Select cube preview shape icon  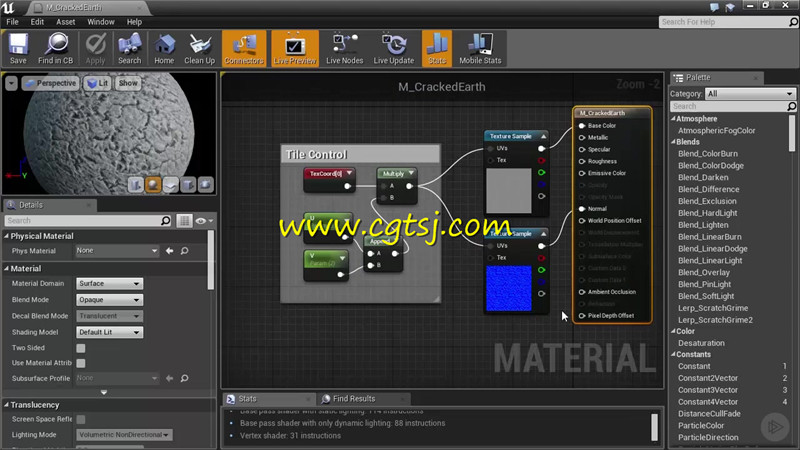coord(188,185)
